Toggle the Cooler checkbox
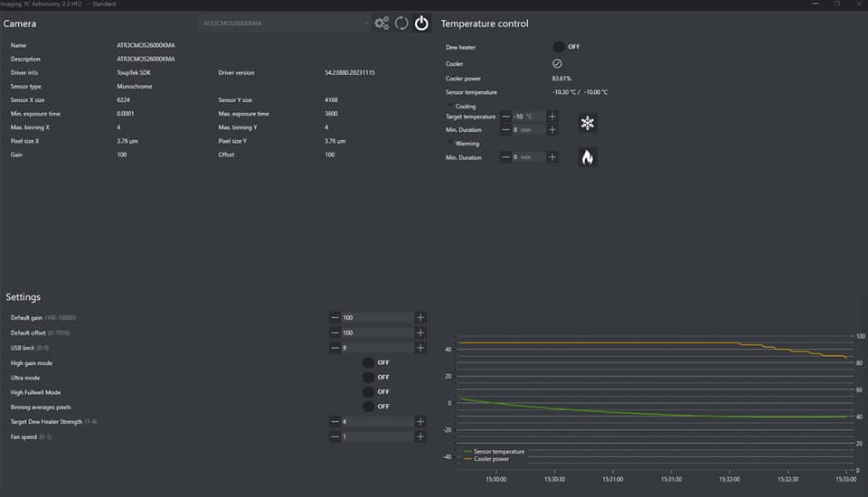868x497 pixels. 557,63
